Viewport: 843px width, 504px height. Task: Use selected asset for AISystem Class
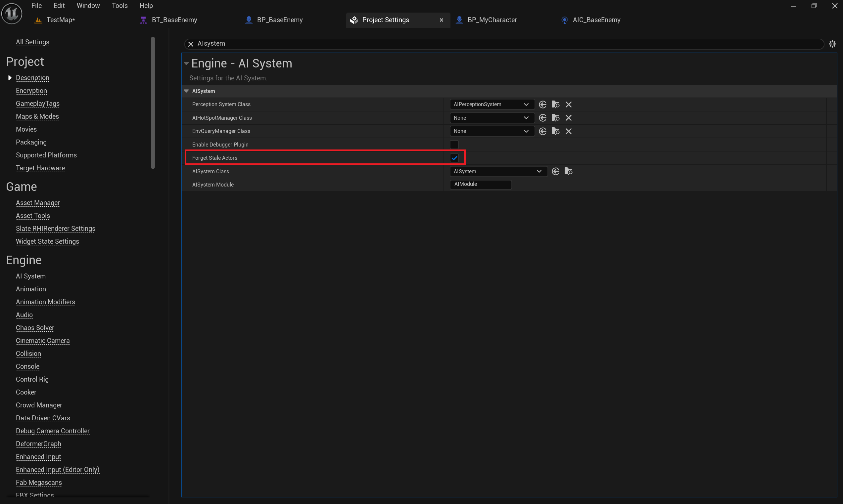pyautogui.click(x=555, y=172)
